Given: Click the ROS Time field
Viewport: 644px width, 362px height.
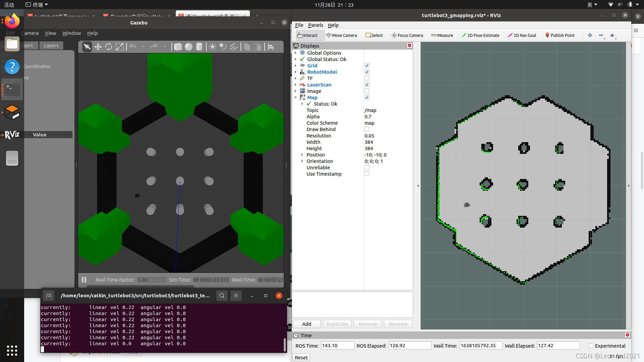Looking at the screenshot, I should [337, 346].
